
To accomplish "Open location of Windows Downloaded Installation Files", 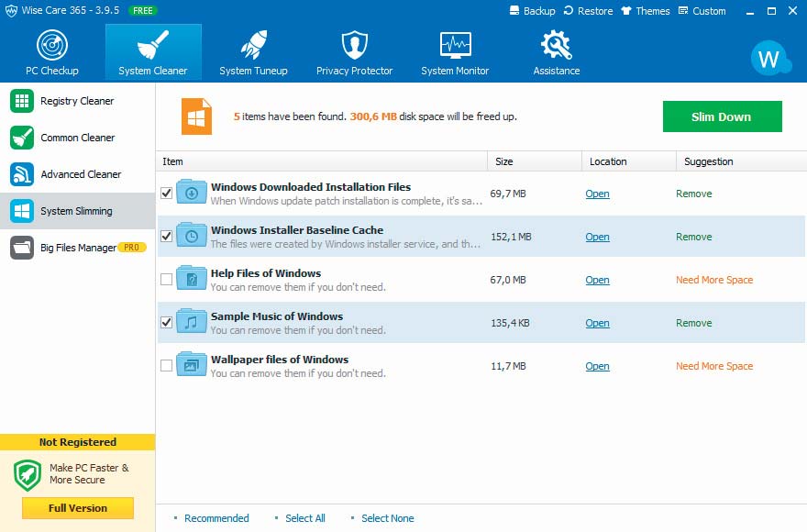I will click(597, 194).
